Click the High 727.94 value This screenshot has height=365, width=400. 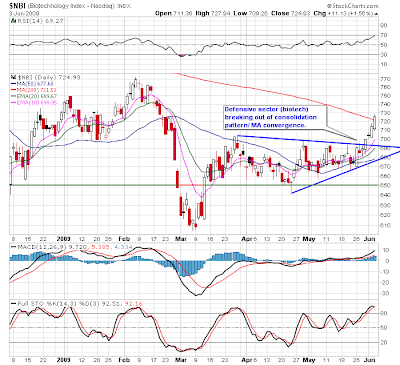[213, 13]
